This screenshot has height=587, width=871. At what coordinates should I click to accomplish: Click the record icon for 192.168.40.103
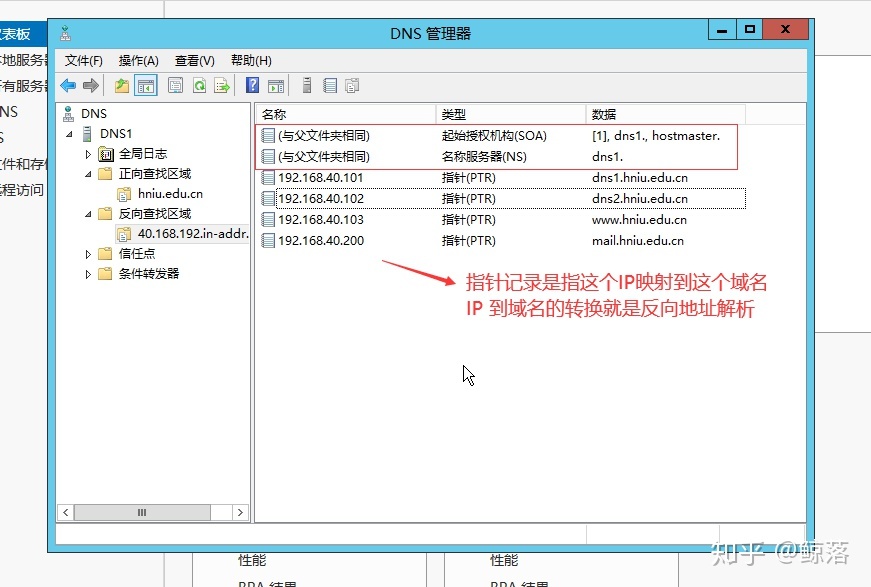click(268, 219)
